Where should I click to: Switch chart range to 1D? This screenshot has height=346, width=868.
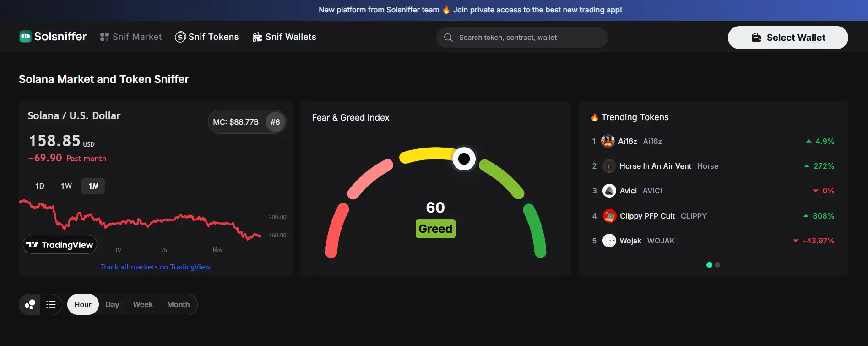40,186
